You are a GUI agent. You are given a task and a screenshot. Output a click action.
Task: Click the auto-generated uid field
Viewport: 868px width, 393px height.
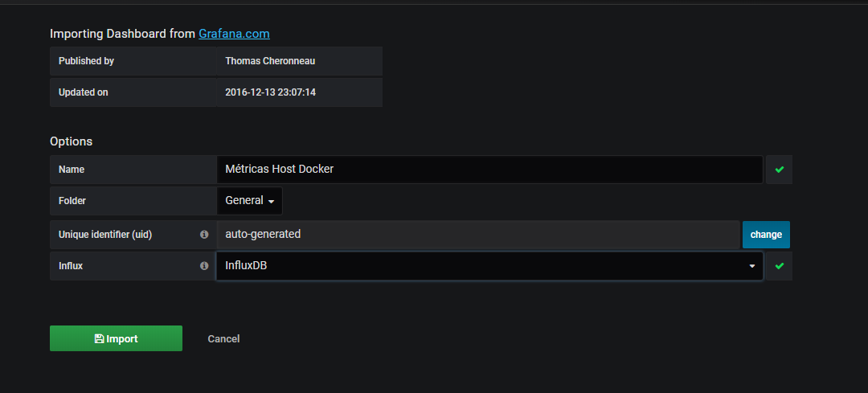[x=478, y=235]
